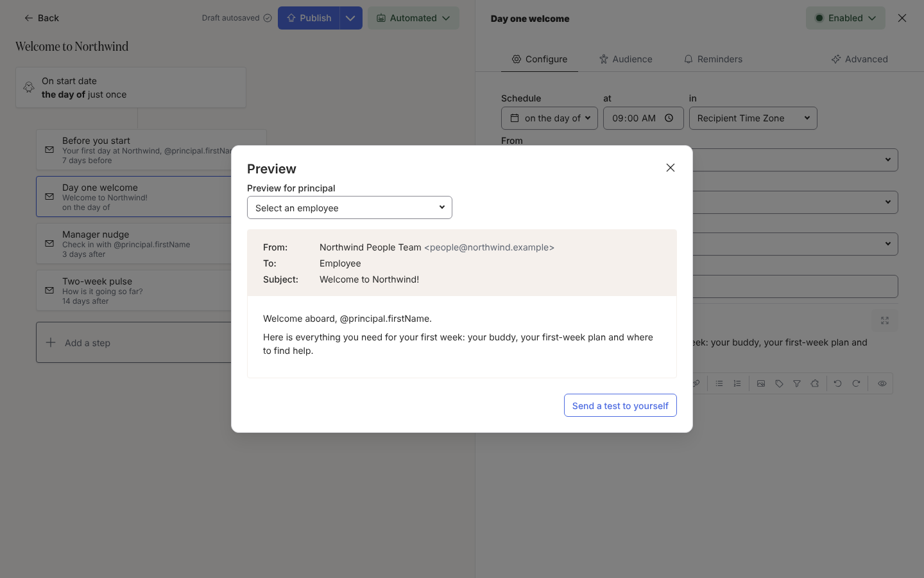Click the sender address people@northwind.example

(x=489, y=247)
